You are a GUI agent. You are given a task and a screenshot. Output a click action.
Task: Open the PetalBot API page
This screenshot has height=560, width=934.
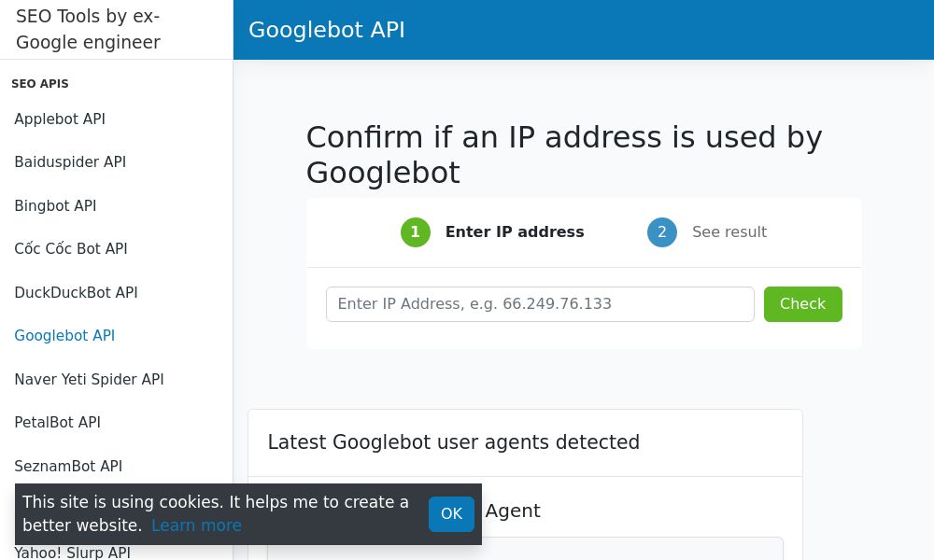57,423
